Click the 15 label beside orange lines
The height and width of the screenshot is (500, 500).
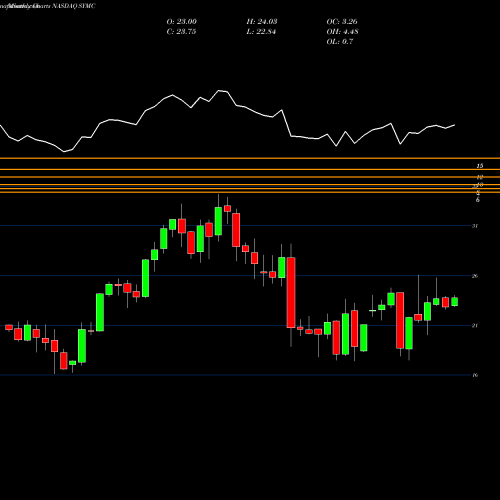(480, 166)
